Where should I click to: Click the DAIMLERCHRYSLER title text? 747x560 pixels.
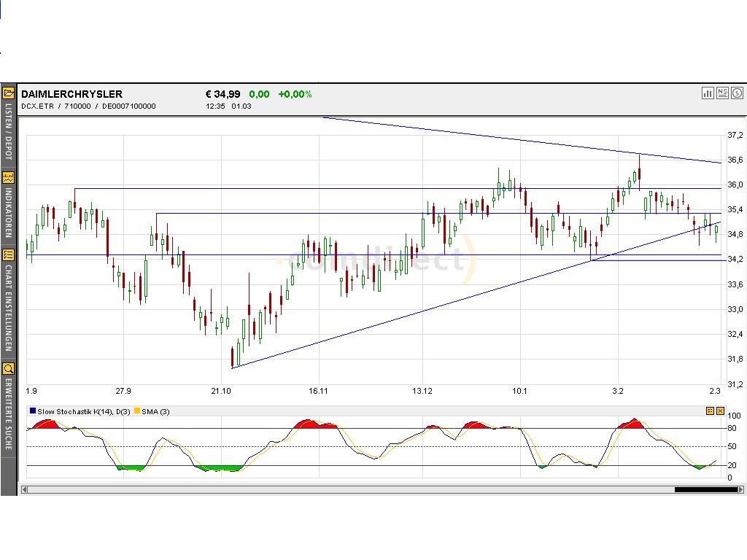click(x=73, y=93)
